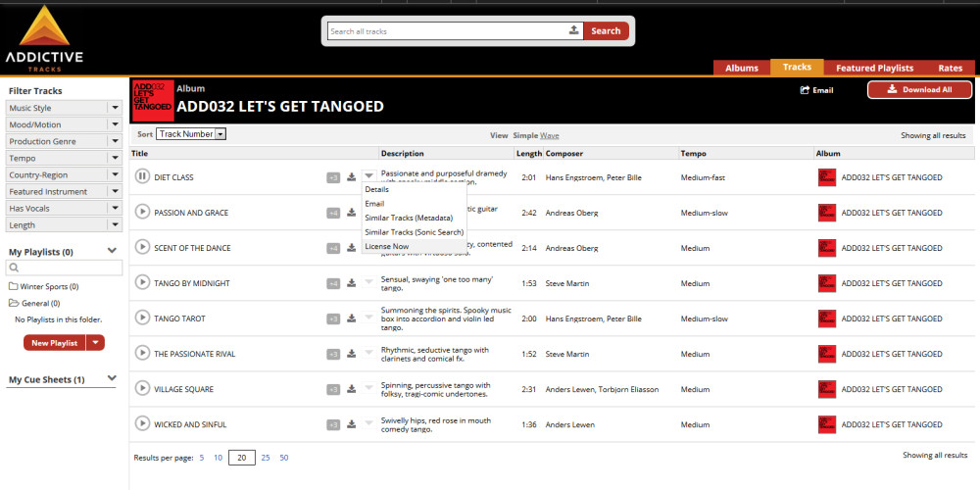
Task: Email the album using the header link
Action: click(816, 90)
